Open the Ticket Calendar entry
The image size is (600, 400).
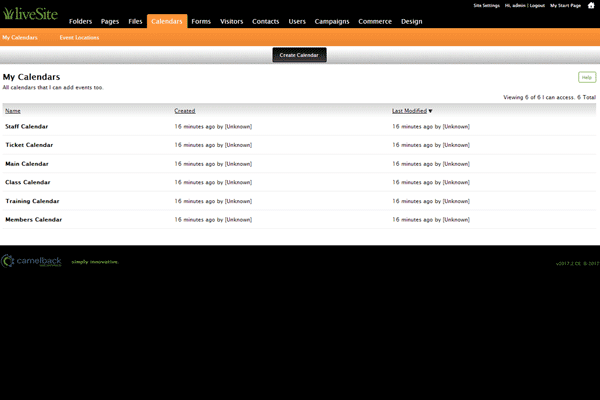(x=28, y=145)
